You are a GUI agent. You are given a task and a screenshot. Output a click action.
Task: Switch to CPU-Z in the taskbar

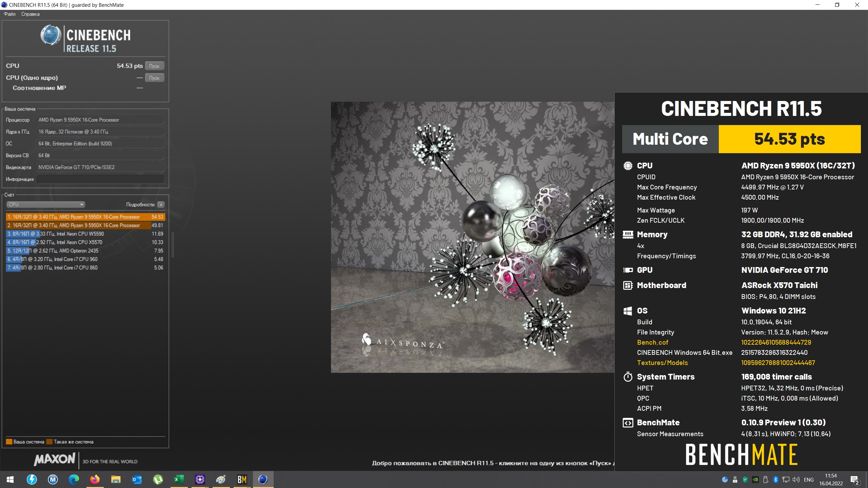point(200,480)
